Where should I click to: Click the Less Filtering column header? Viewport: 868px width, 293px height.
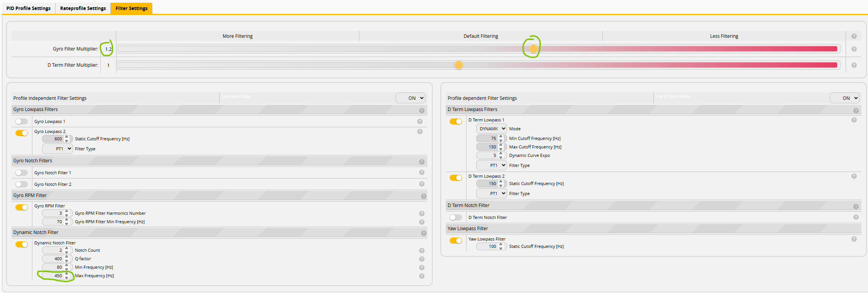tap(724, 36)
